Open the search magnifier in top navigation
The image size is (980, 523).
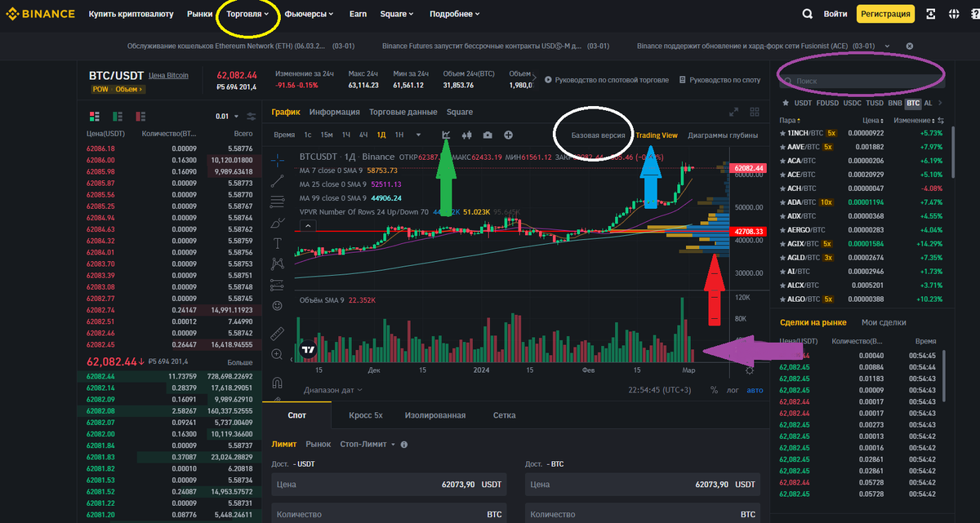coord(807,14)
